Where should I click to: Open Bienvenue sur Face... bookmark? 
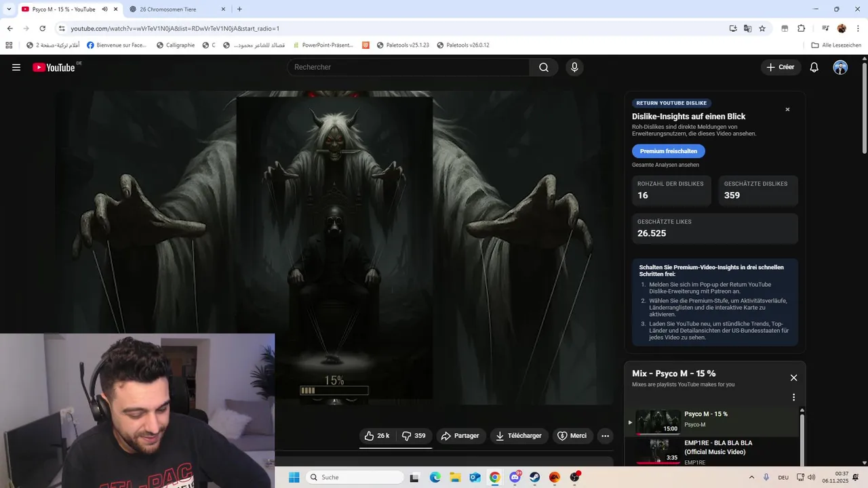click(x=117, y=45)
